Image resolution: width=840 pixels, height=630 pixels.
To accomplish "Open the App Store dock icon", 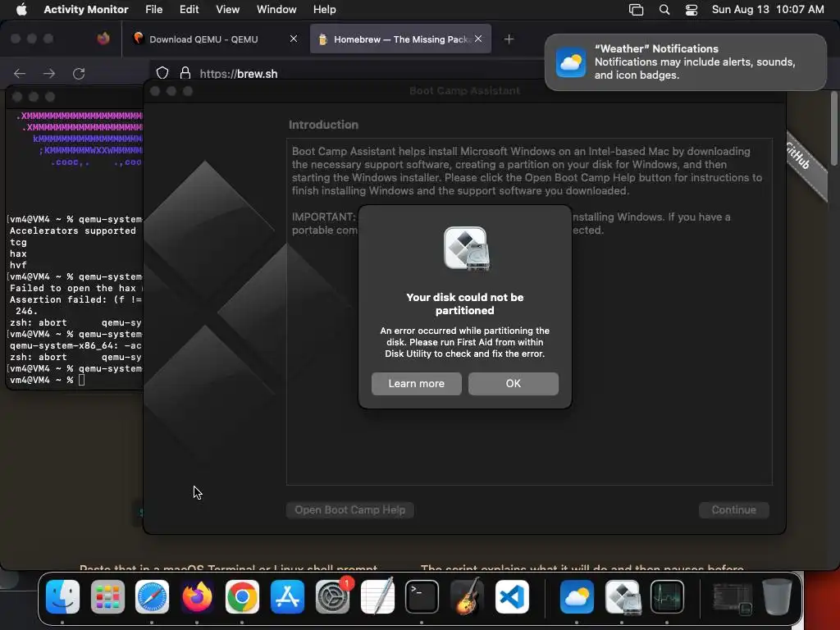I will click(287, 596).
